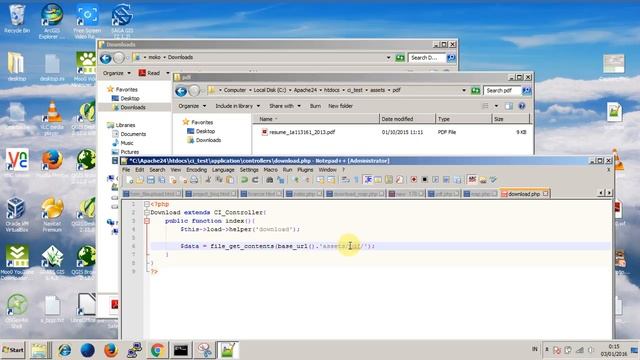The width and height of the screenshot is (640, 360).
Task: Click the Burn button in pdf window
Action: coord(315,106)
